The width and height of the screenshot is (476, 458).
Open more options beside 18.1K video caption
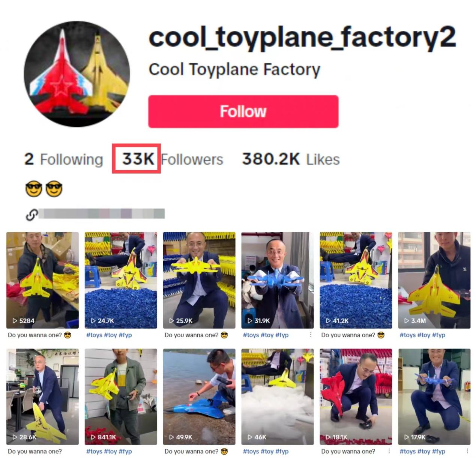(389, 451)
